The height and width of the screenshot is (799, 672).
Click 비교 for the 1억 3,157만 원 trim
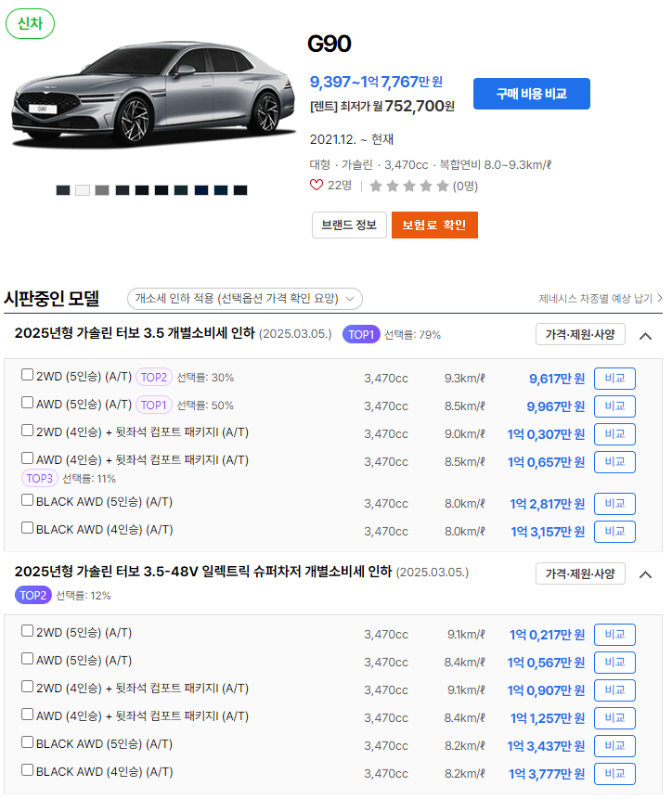[x=614, y=532]
